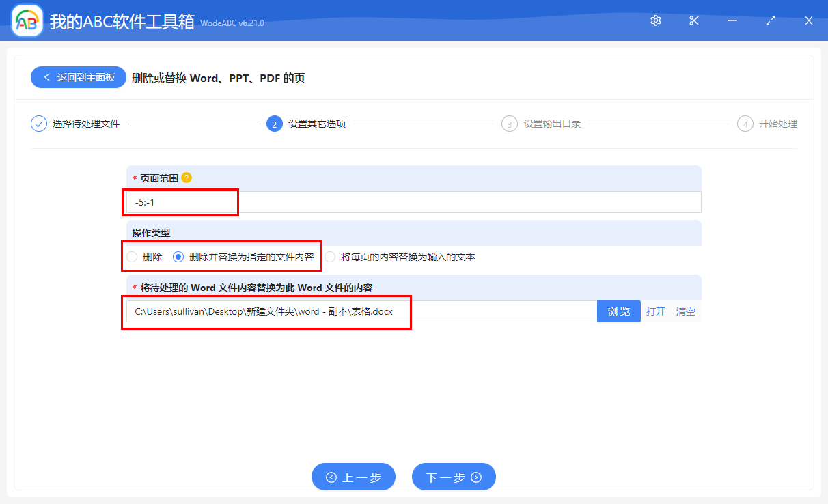
Task: Click the circled 4 icon for 开始处理
Action: coord(745,124)
